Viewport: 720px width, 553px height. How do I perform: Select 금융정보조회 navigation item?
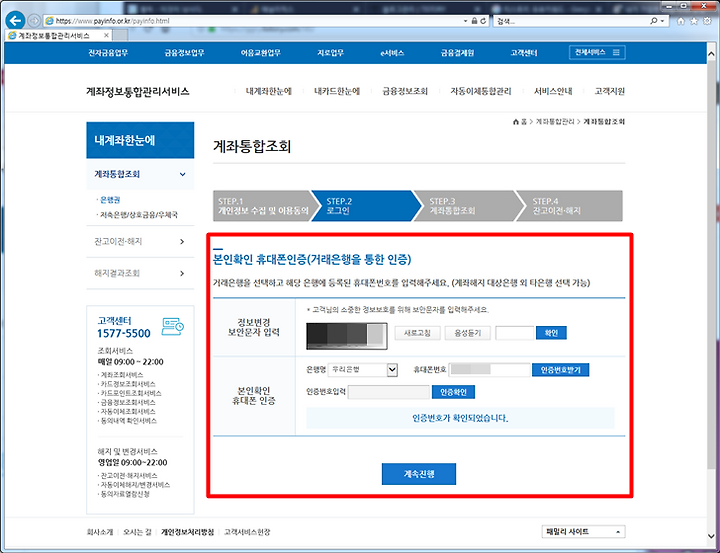point(405,91)
